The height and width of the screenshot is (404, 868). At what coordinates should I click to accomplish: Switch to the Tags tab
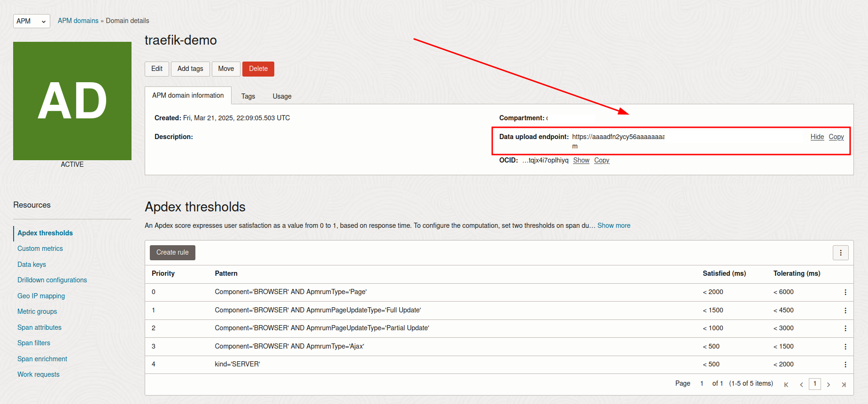click(248, 96)
